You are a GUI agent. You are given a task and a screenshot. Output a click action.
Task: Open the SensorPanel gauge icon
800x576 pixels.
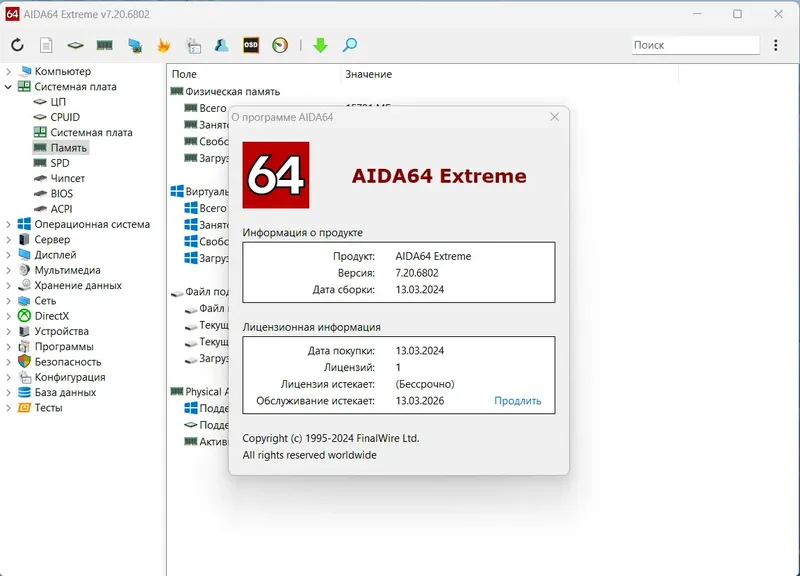[x=280, y=45]
